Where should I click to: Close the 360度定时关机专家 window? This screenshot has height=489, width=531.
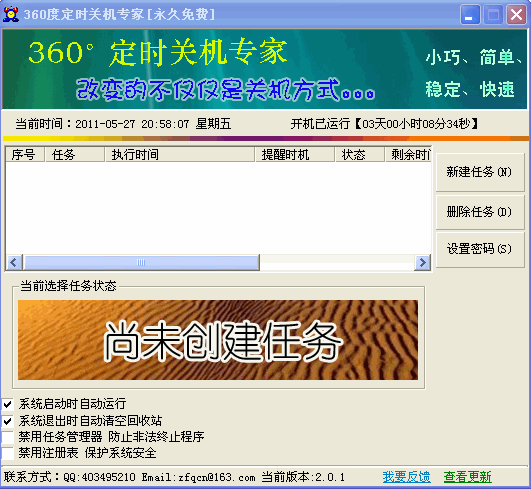point(516,15)
